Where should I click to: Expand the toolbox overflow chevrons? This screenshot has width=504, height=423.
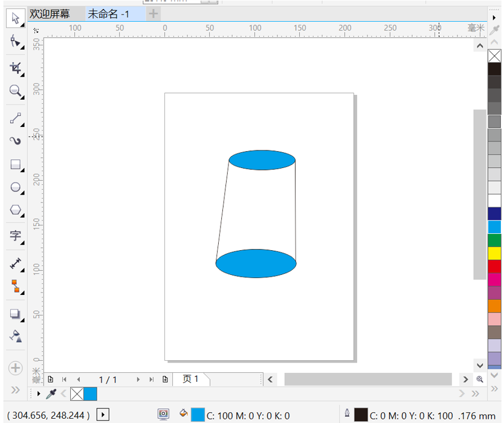click(x=15, y=390)
